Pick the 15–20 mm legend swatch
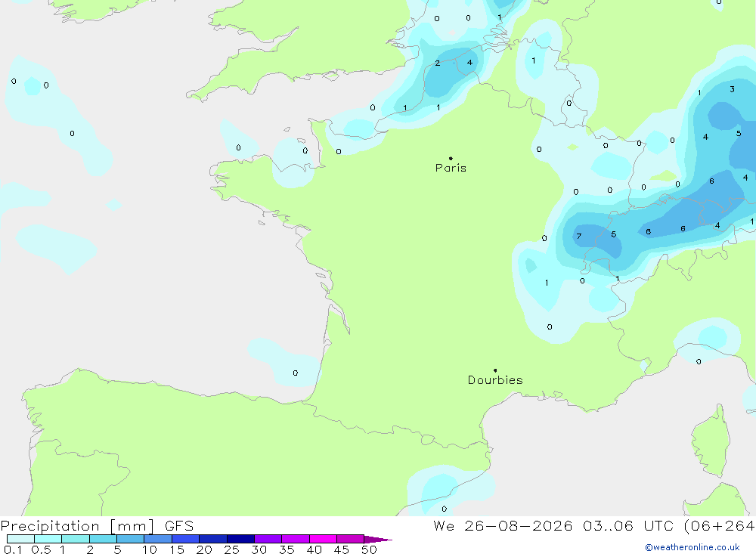 186,539
